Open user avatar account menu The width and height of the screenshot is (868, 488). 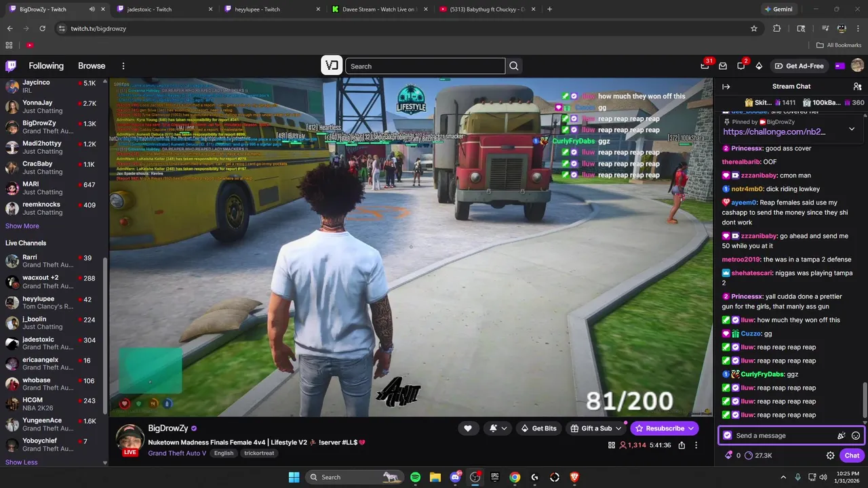pyautogui.click(x=857, y=66)
